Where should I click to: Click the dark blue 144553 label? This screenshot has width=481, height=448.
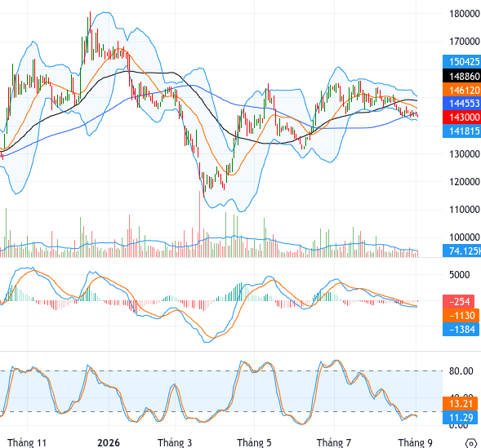point(461,103)
